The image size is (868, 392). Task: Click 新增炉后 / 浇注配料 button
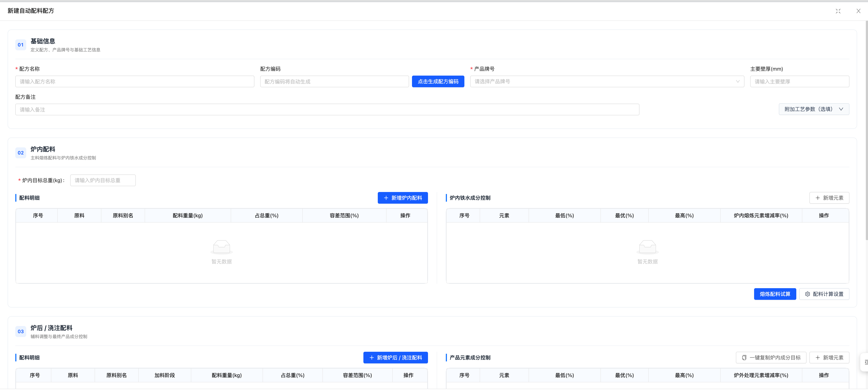point(395,357)
